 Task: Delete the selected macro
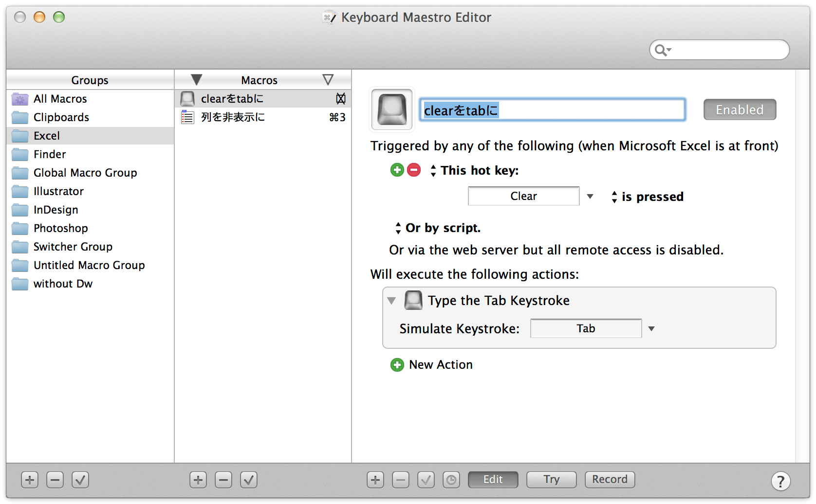coord(223,480)
